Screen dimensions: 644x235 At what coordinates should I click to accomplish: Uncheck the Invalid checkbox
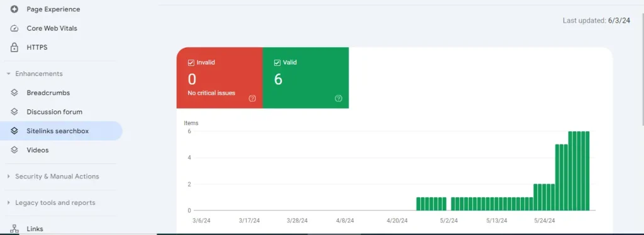(x=191, y=63)
